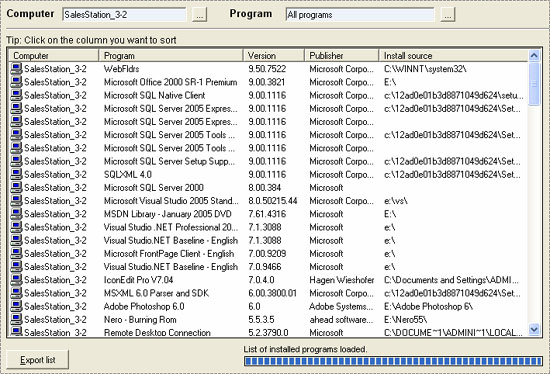Click computer icon in MSDN Library row
Viewport: 550px width, 374px height.
coord(16,214)
